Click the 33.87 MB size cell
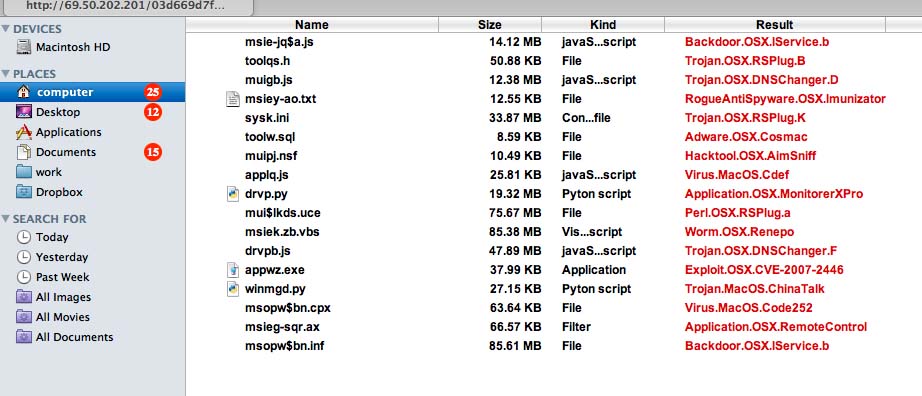This screenshot has height=396, width=922. (515, 118)
